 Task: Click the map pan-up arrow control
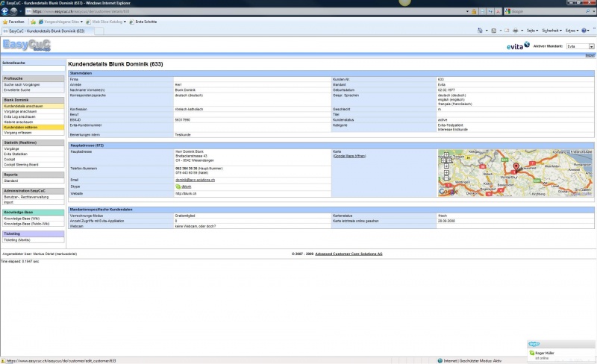[446, 155]
